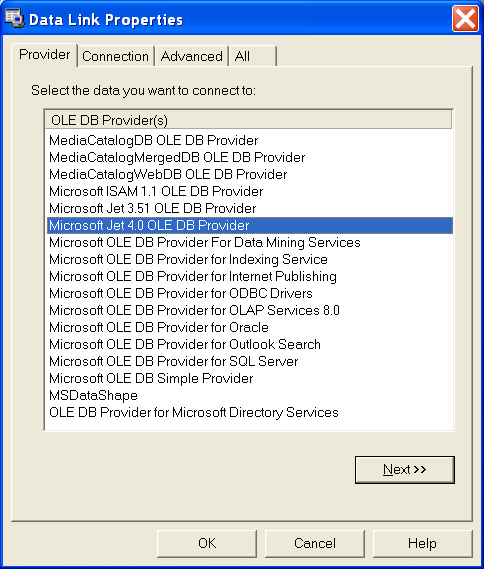Select Microsoft Jet 4.0 OLE DB Provider
This screenshot has height=569, width=484.
click(x=250, y=225)
